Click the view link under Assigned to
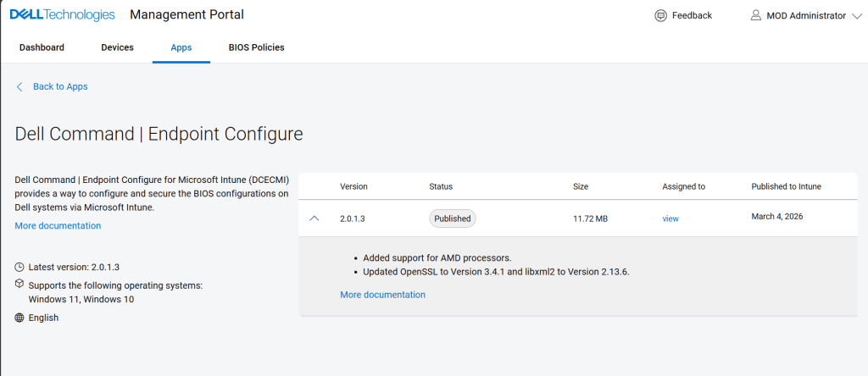Image resolution: width=868 pixels, height=376 pixels. click(670, 218)
